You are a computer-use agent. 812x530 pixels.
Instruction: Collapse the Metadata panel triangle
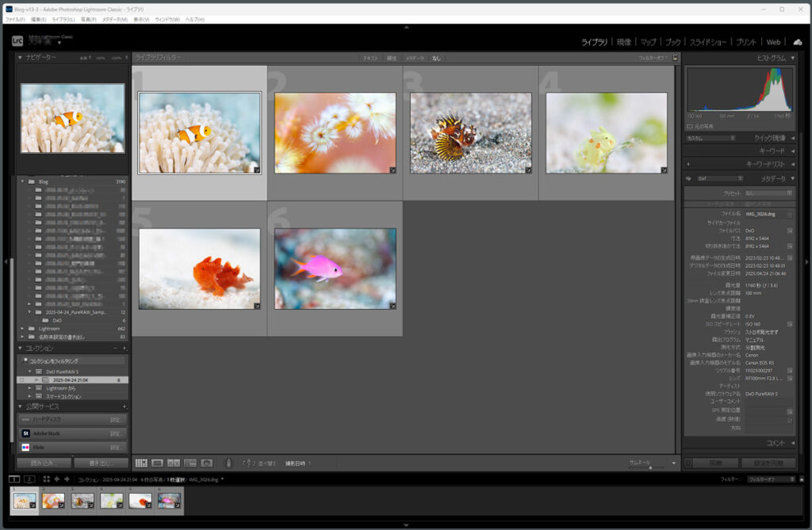tap(793, 178)
